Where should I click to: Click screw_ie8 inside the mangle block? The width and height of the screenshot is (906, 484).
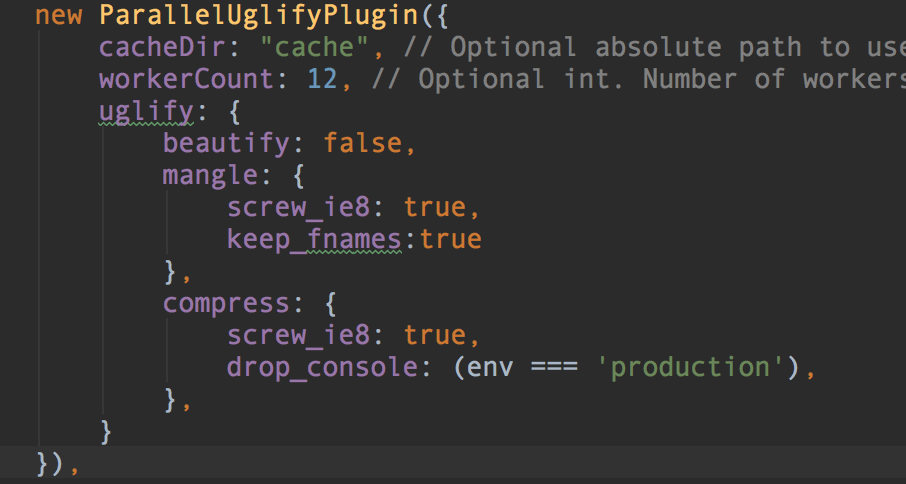[x=298, y=207]
